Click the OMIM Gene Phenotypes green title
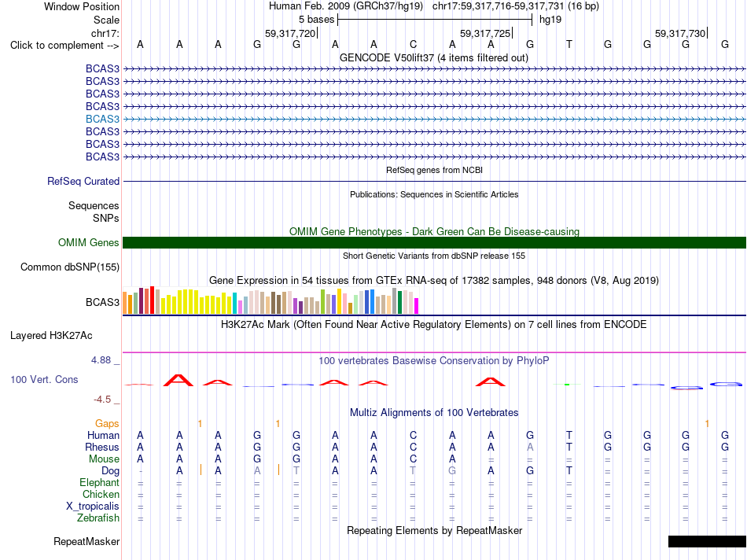This screenshot has width=747, height=560. (434, 231)
